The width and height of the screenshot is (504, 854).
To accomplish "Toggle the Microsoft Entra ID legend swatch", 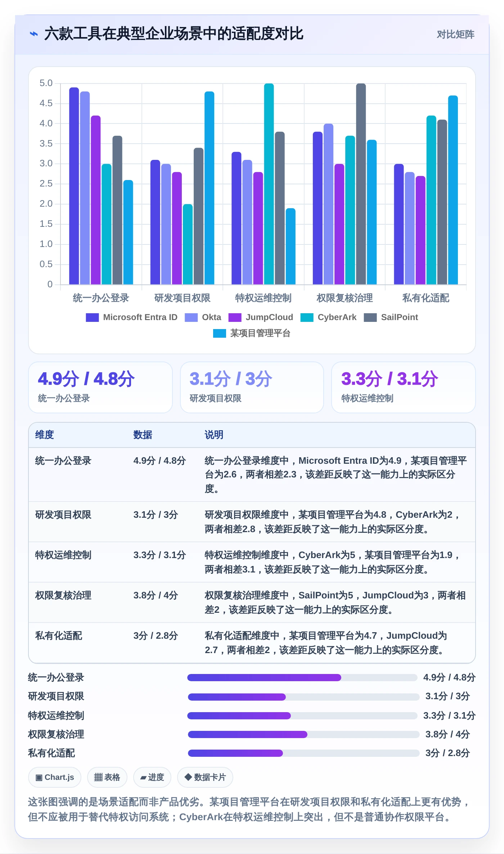I will click(92, 317).
